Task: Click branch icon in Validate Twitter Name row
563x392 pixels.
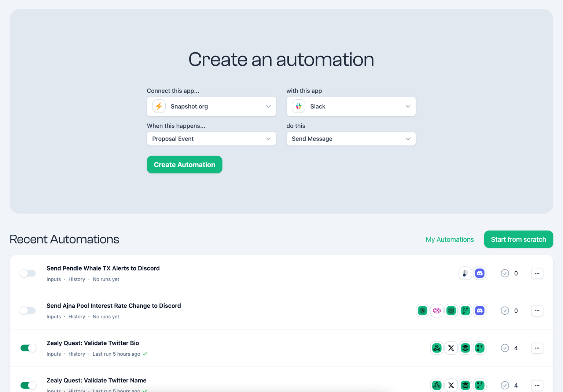Action: [x=480, y=385]
